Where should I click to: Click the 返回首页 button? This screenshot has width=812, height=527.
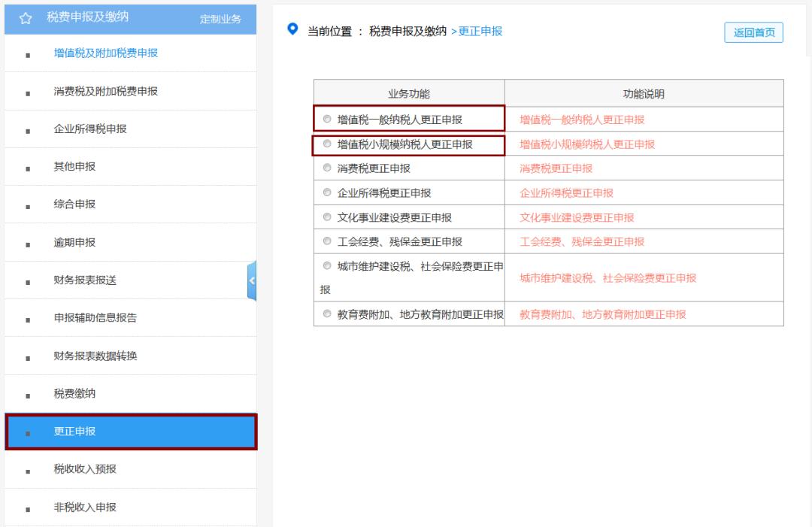coord(753,32)
